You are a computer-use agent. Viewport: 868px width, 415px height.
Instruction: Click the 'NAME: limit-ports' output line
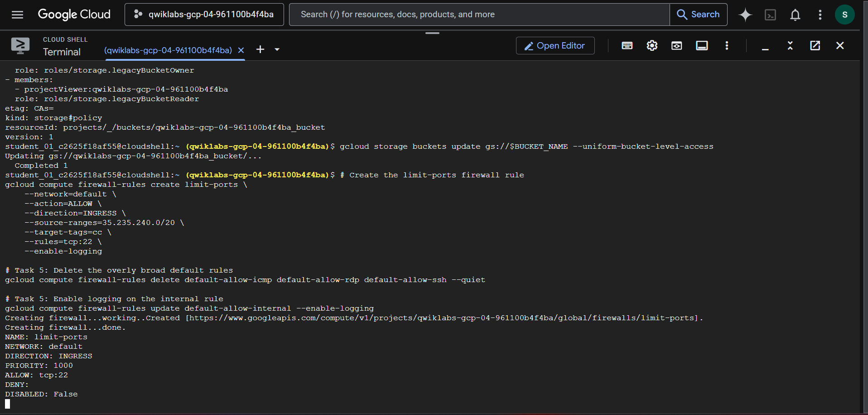(x=46, y=337)
